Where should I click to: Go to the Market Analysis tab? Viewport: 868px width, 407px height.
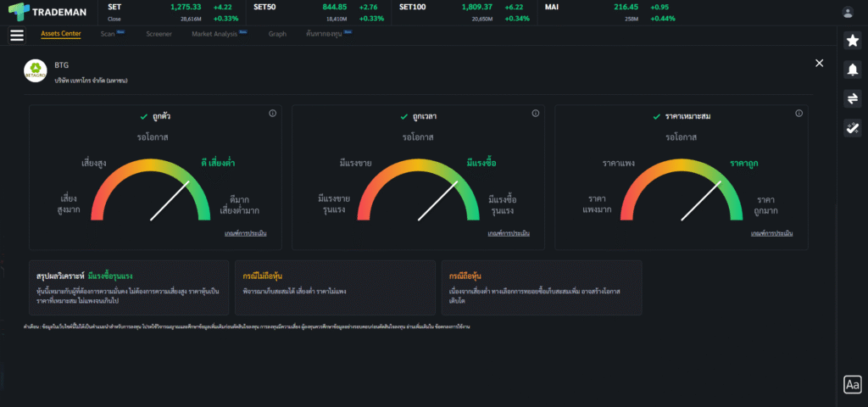[214, 34]
